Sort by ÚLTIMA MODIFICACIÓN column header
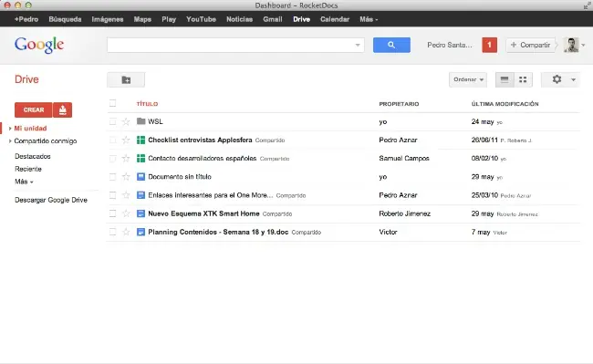593x364 pixels. [505, 104]
